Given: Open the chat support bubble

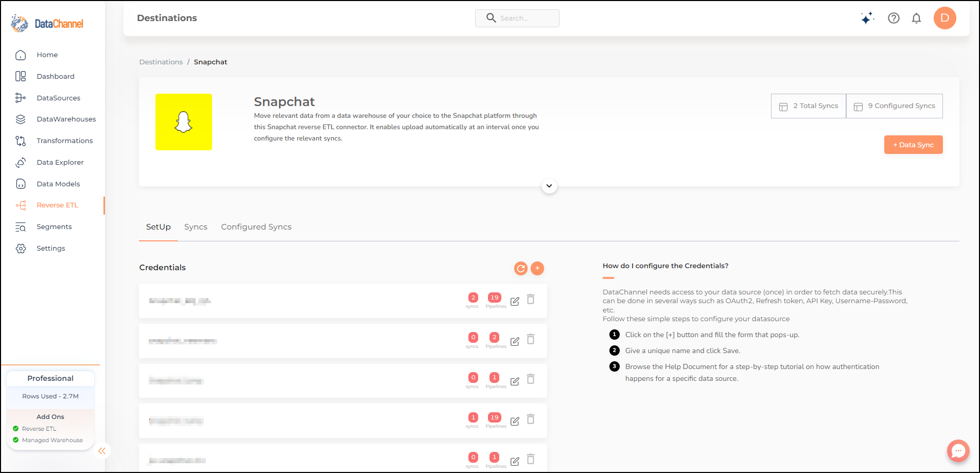Looking at the screenshot, I should tap(958, 451).
